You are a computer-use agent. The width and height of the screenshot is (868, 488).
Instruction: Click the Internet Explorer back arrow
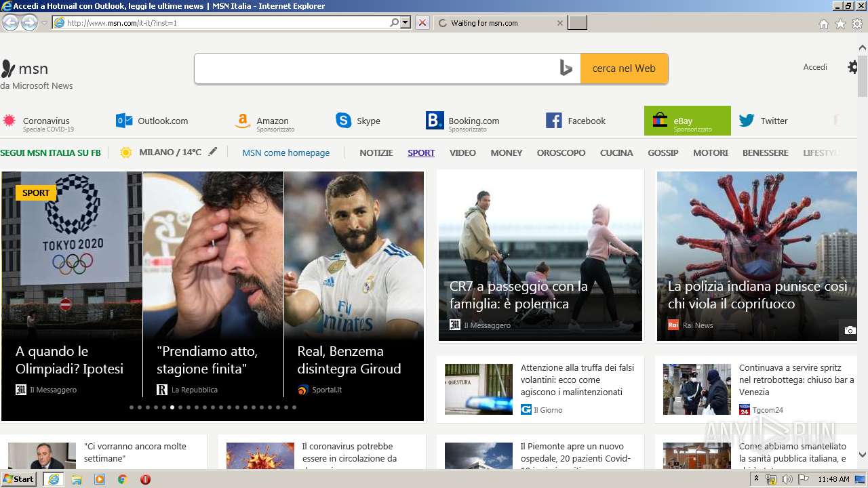(x=10, y=22)
